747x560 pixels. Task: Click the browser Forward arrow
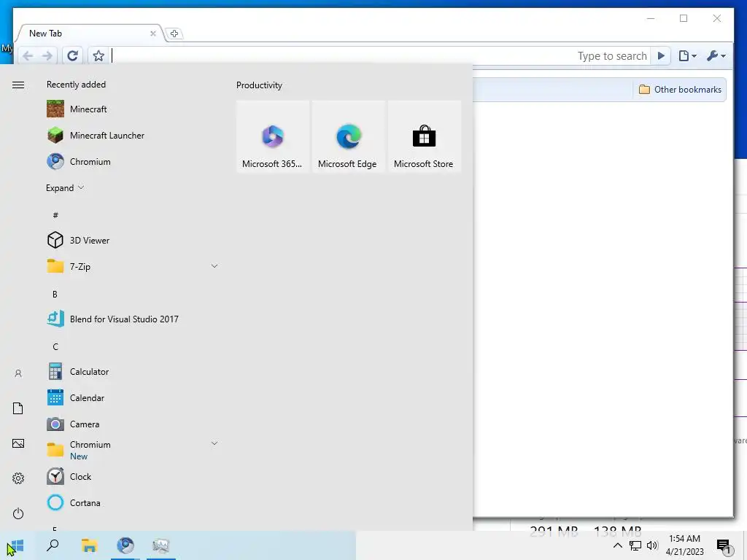[47, 55]
